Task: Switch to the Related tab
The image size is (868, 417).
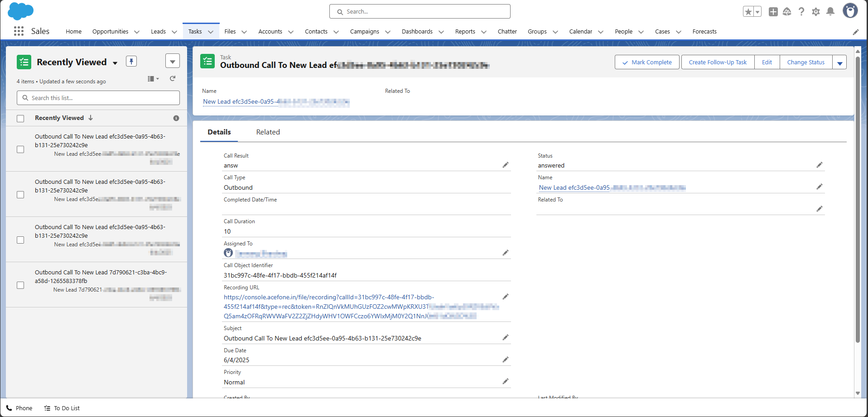Action: [268, 132]
